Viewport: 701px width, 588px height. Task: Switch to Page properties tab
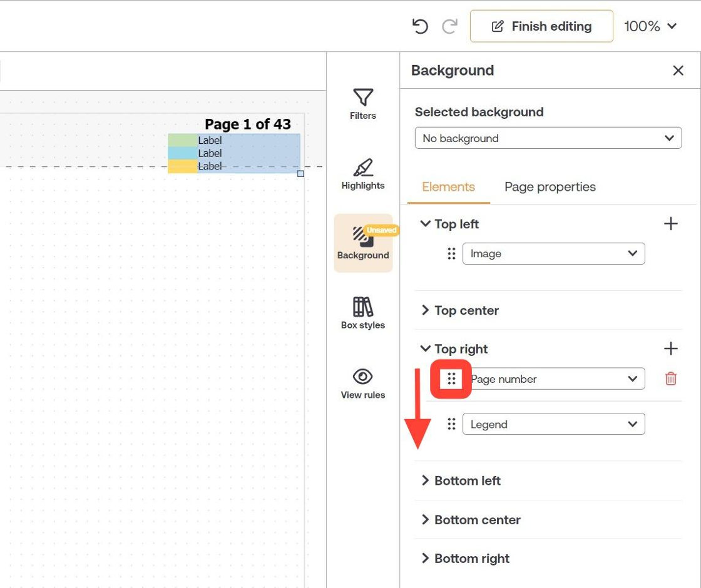(x=550, y=187)
